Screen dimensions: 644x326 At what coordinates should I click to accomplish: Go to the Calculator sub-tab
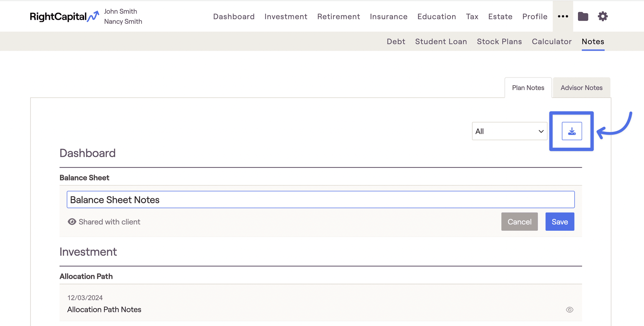pos(552,42)
